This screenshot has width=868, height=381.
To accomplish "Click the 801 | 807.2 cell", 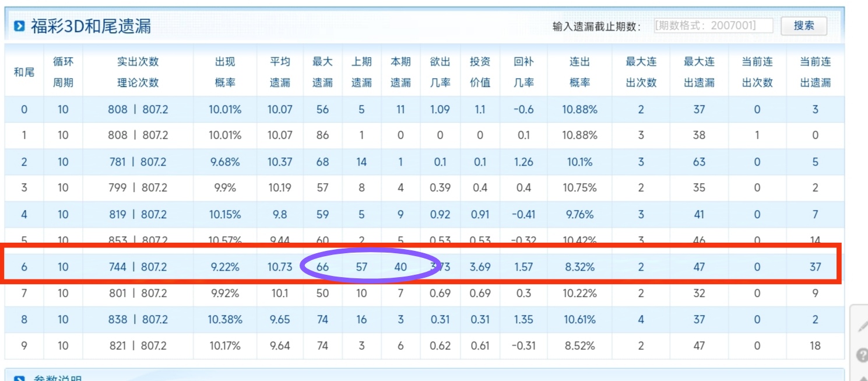I will tap(138, 293).
